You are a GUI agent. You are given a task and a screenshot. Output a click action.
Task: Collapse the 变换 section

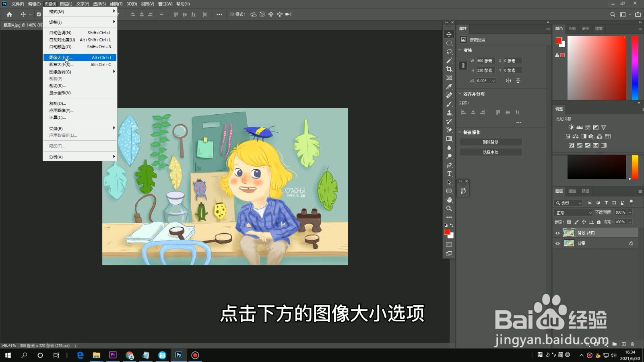coord(460,50)
